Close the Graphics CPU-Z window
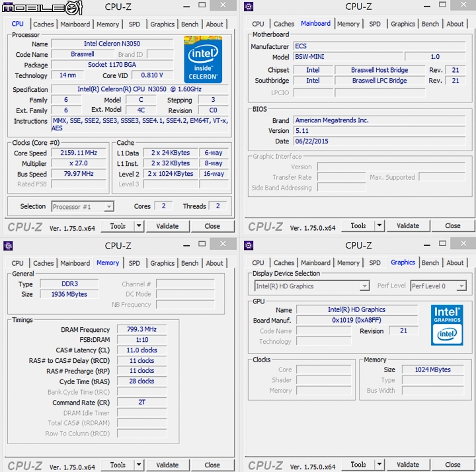The height and width of the screenshot is (472, 476). point(463,243)
